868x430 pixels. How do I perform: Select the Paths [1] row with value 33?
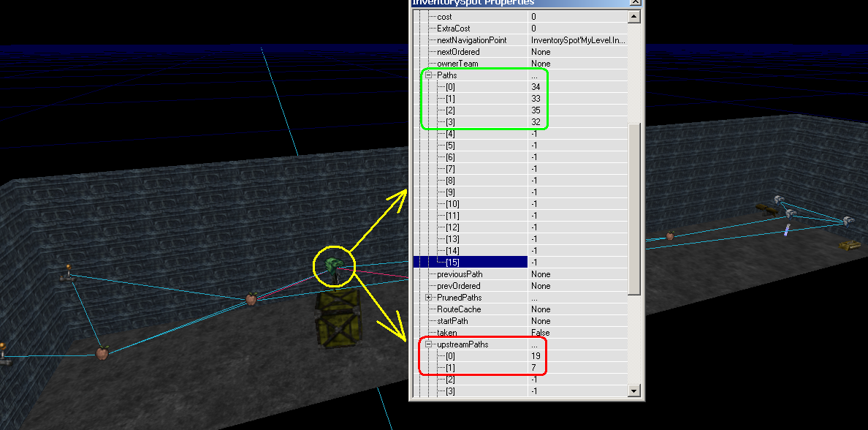coord(520,99)
